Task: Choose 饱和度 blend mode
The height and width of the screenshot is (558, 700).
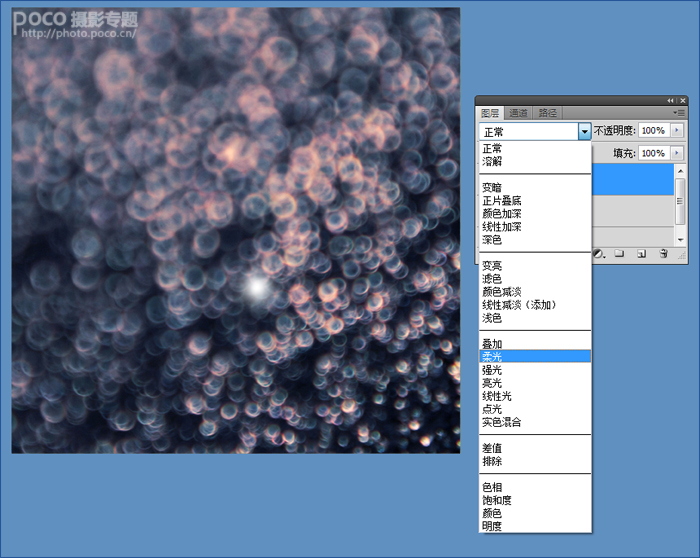Action: [535, 500]
